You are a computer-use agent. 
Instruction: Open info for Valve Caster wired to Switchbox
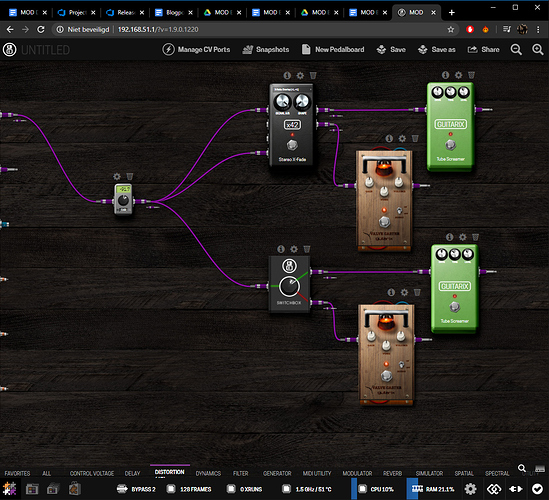tap(391, 292)
